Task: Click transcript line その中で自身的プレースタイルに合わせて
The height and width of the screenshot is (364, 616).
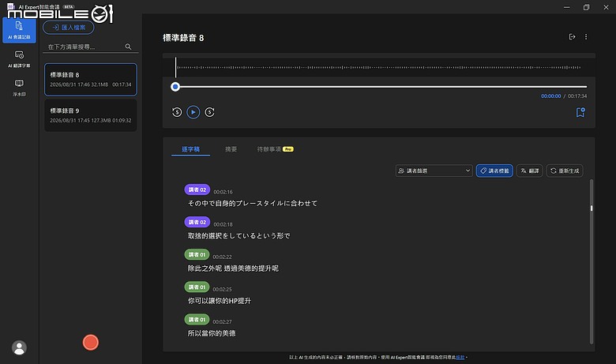Action: pyautogui.click(x=253, y=204)
